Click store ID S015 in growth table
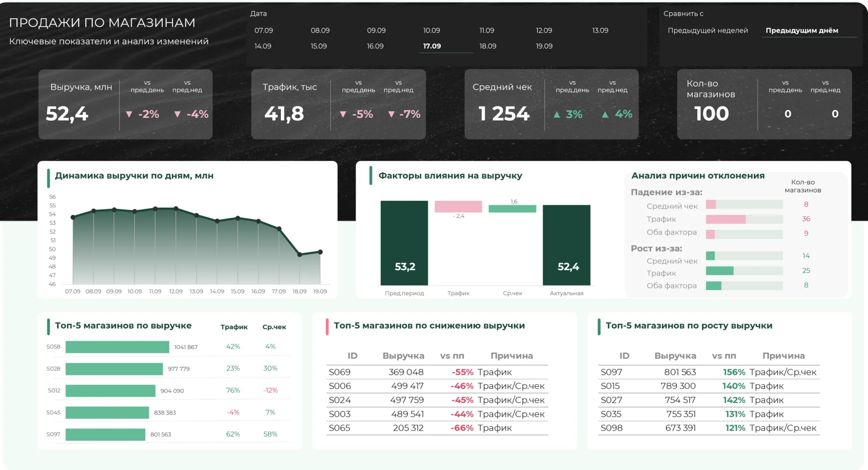 610,386
